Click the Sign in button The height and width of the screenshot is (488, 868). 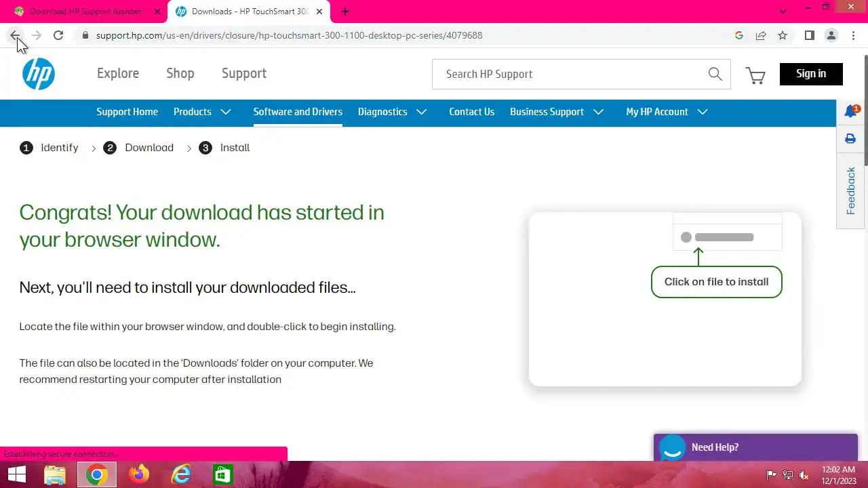click(x=811, y=74)
